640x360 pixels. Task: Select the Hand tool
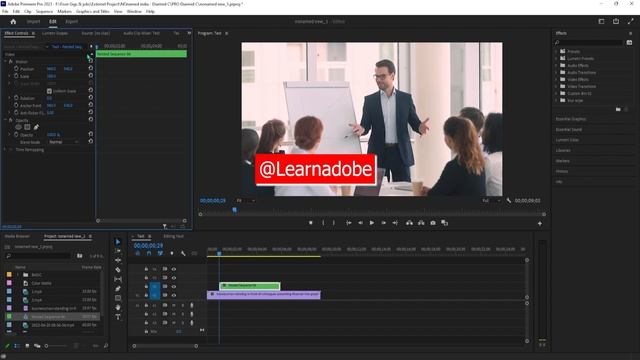[118, 307]
